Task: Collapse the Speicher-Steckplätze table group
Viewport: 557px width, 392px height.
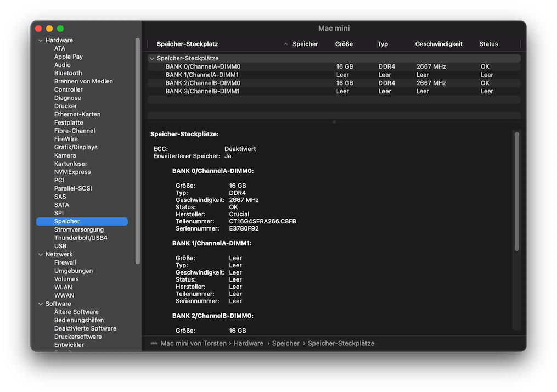Action: [x=152, y=58]
